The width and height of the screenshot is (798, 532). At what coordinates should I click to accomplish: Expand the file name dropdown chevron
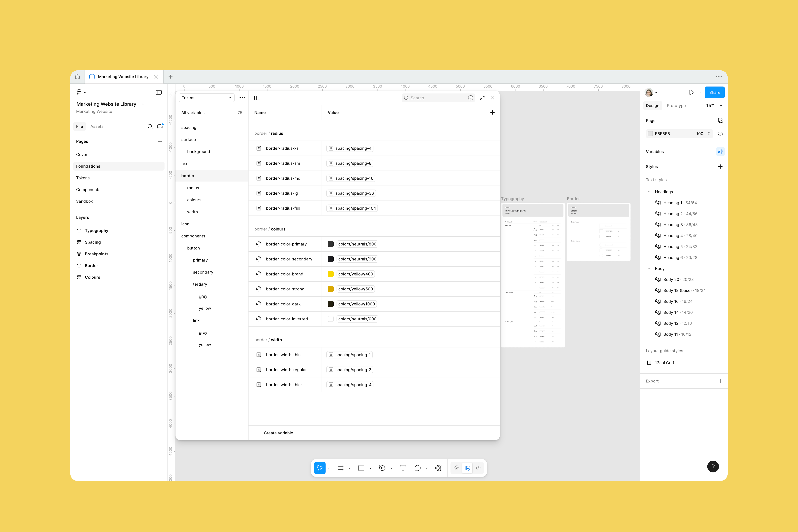(143, 104)
